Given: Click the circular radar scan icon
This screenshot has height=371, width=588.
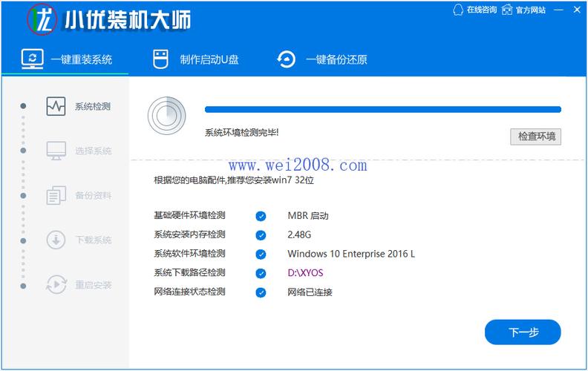Looking at the screenshot, I should [x=166, y=116].
